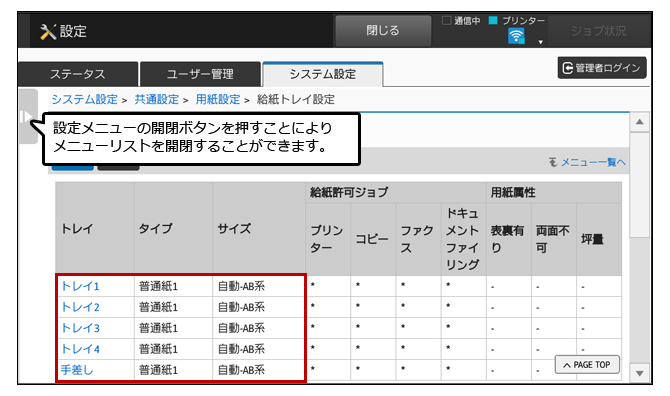This screenshot has width=670, height=396.
Task: Click the 給紙トレイ設定 breadcrumb text
Action: 296,100
